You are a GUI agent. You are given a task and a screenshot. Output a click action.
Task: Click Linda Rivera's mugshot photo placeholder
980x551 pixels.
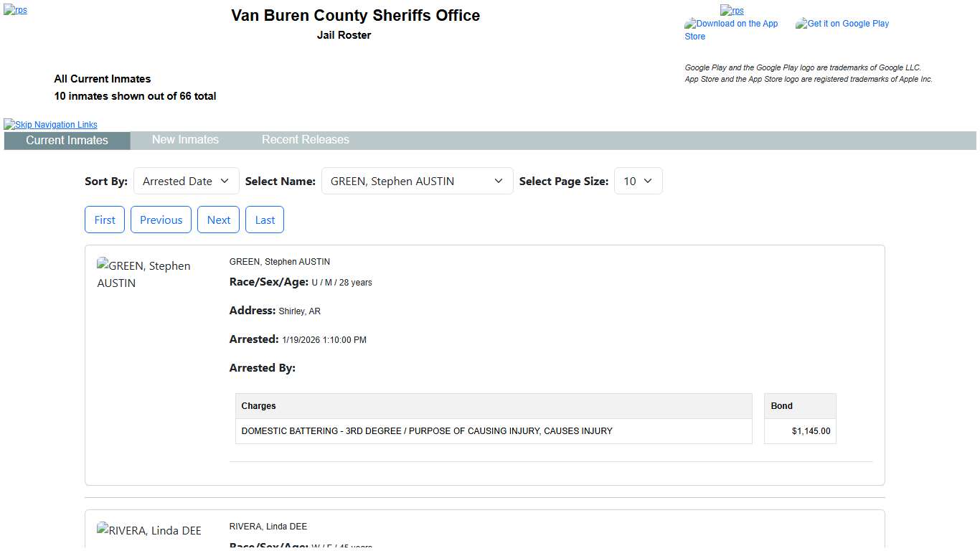coord(149,531)
